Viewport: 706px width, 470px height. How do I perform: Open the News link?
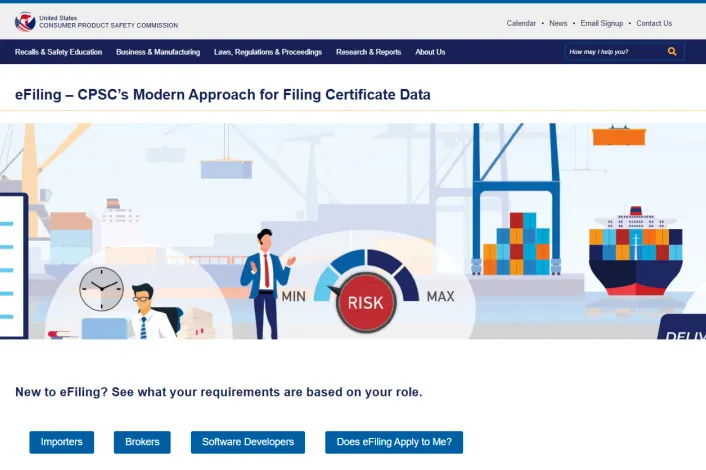click(x=558, y=23)
